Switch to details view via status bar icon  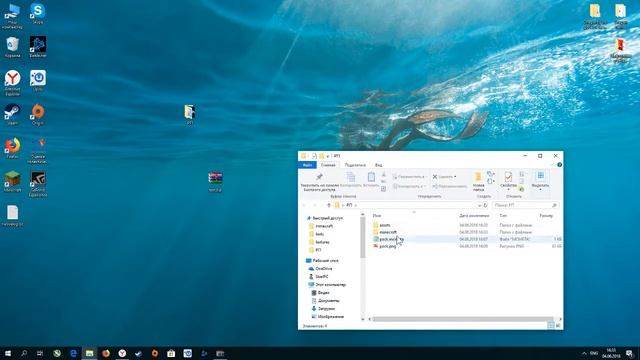coord(551,325)
